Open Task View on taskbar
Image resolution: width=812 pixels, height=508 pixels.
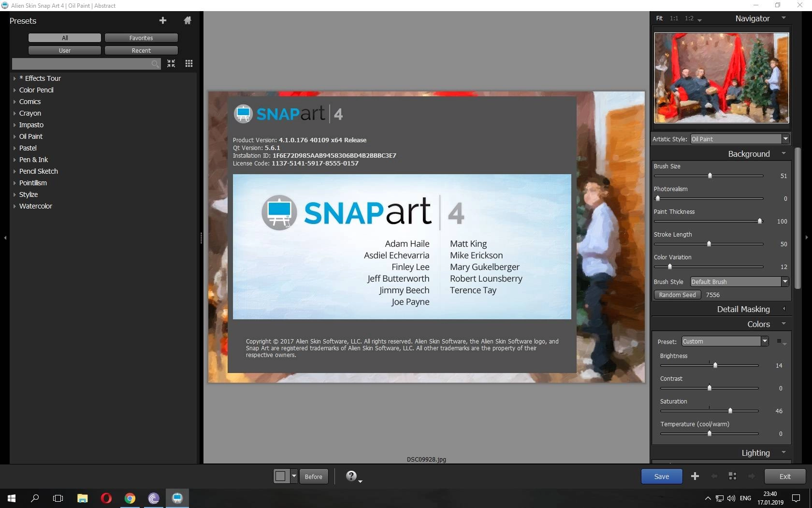coord(58,498)
